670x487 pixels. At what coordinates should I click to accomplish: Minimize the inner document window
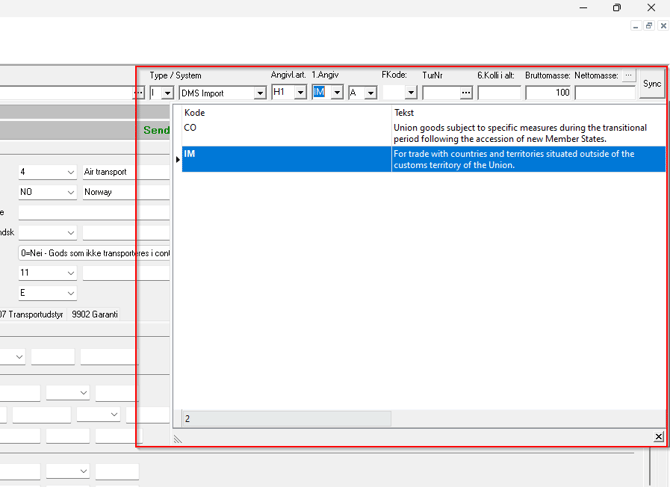(635, 26)
